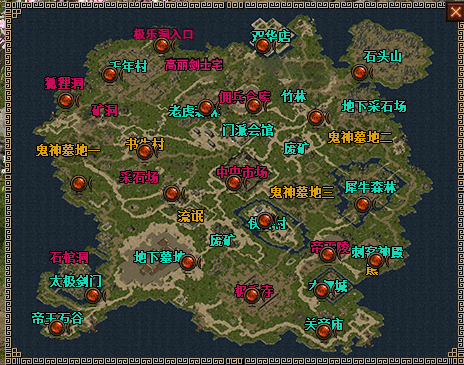The height and width of the screenshot is (365, 464).
Task: Select the orb beneath 鬼神墓地一 label
Action: click(x=79, y=183)
